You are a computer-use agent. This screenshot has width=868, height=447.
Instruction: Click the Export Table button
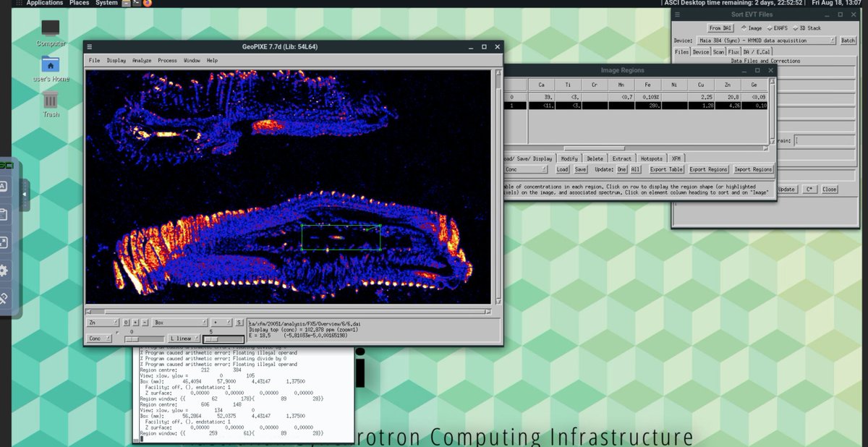(x=666, y=169)
